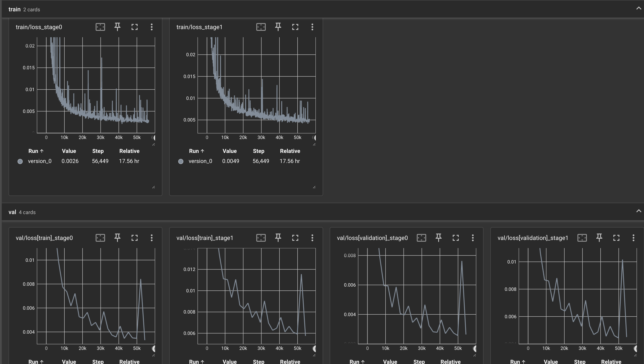Toggle fullscreen for train/loss_stage1 card
The width and height of the screenshot is (644, 364).
(295, 27)
